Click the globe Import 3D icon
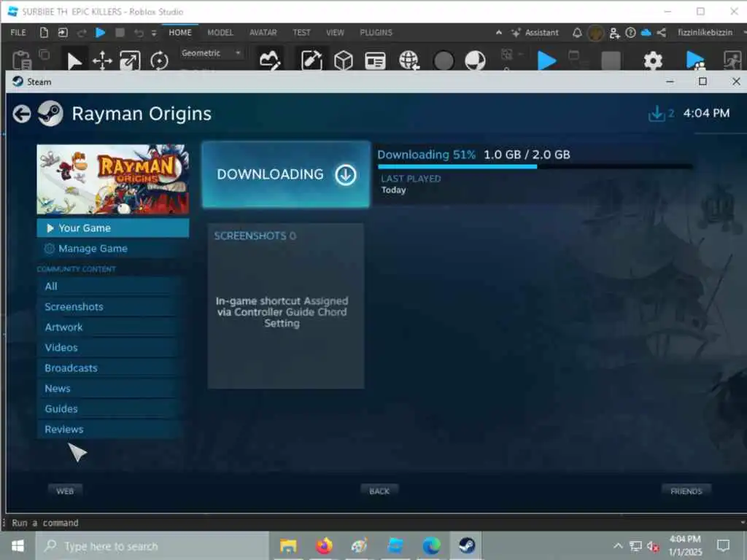747x560 pixels. [x=409, y=61]
